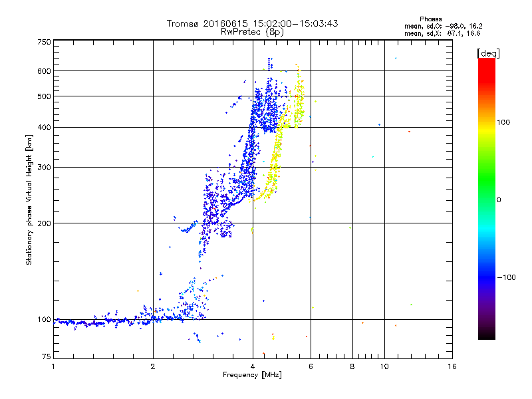Screen dimensions: 532x399
Task: Click y-axis tick label '500'
Action: [44, 96]
